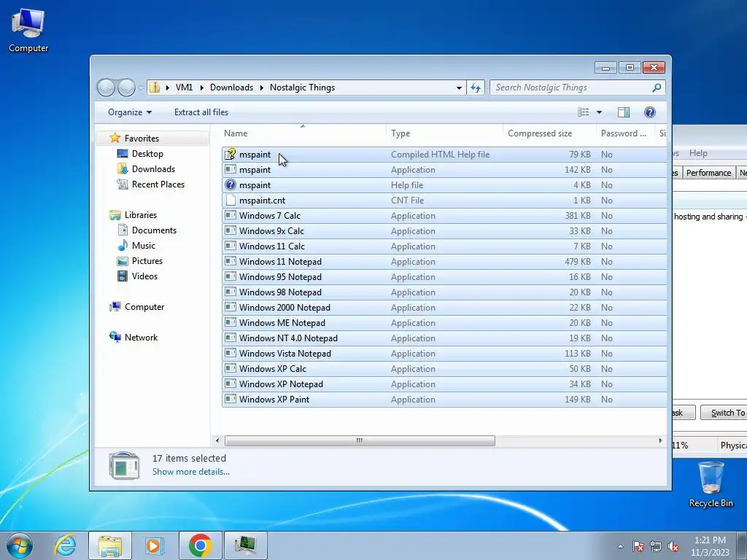
Task: Click the horizontal scrollbar thumb
Action: [360, 440]
